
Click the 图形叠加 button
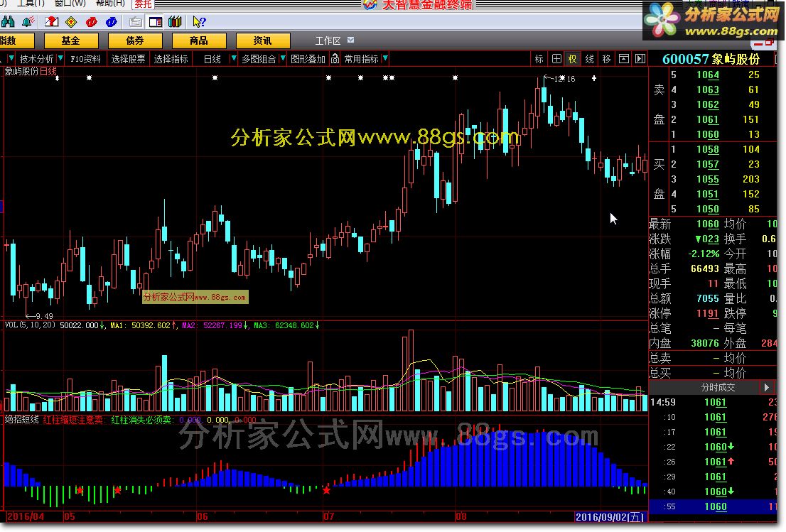(308, 59)
